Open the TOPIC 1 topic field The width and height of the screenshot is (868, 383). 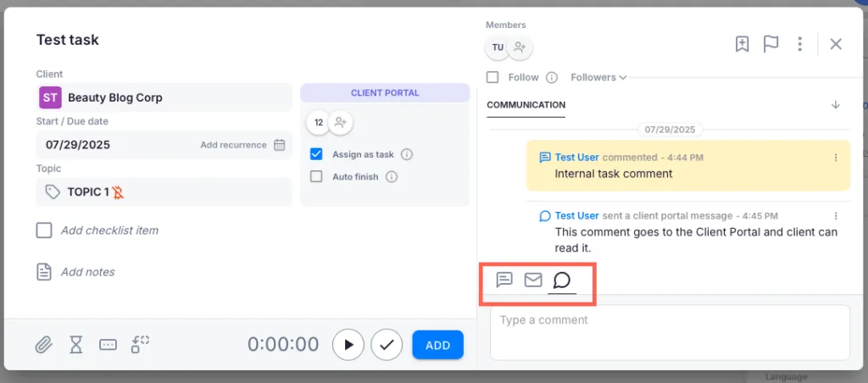click(164, 192)
